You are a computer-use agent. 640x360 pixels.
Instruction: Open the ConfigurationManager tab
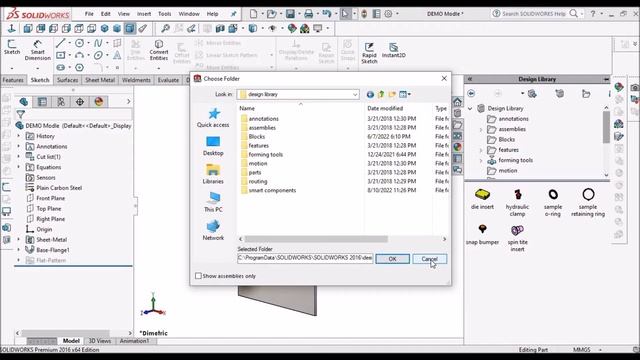[x=61, y=102]
